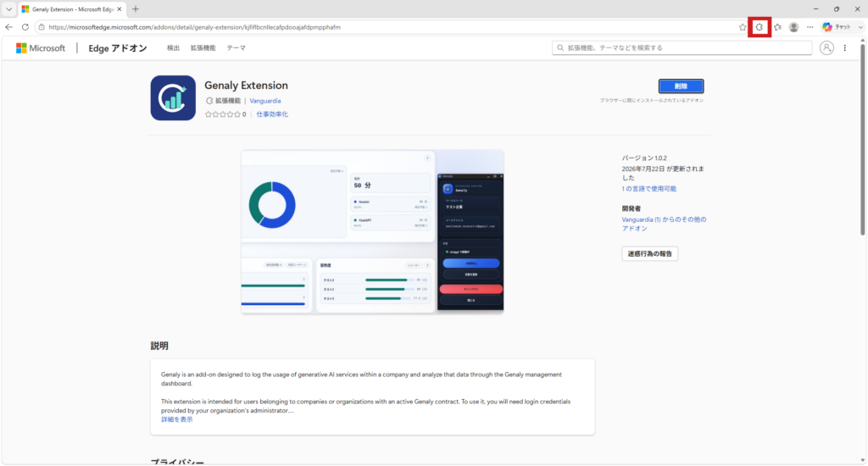Focus the add-ons search field
868x466 pixels.
click(682, 48)
